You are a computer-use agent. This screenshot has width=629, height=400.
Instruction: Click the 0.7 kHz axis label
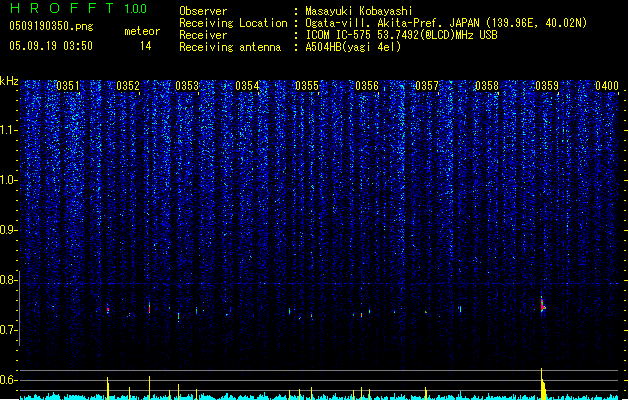point(8,330)
